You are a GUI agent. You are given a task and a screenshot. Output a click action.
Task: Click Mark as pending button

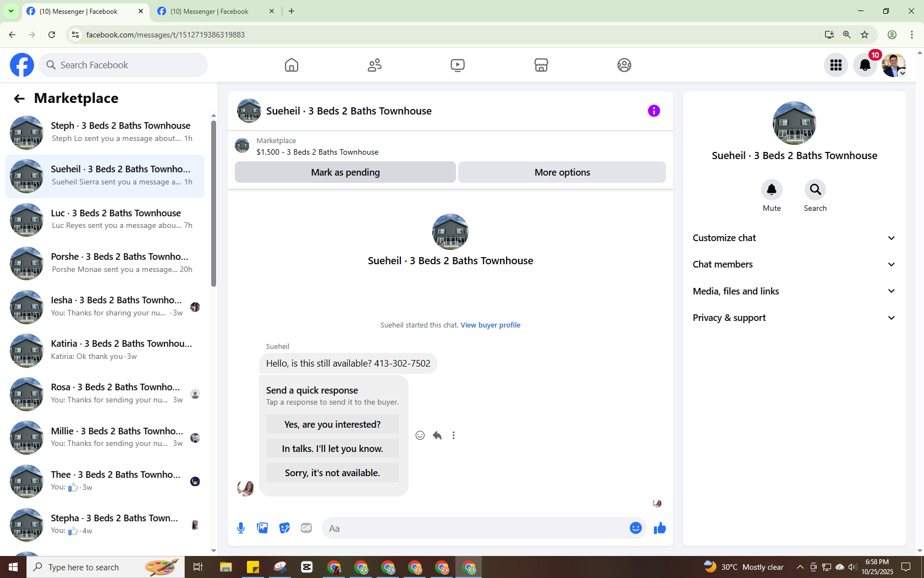point(345,172)
